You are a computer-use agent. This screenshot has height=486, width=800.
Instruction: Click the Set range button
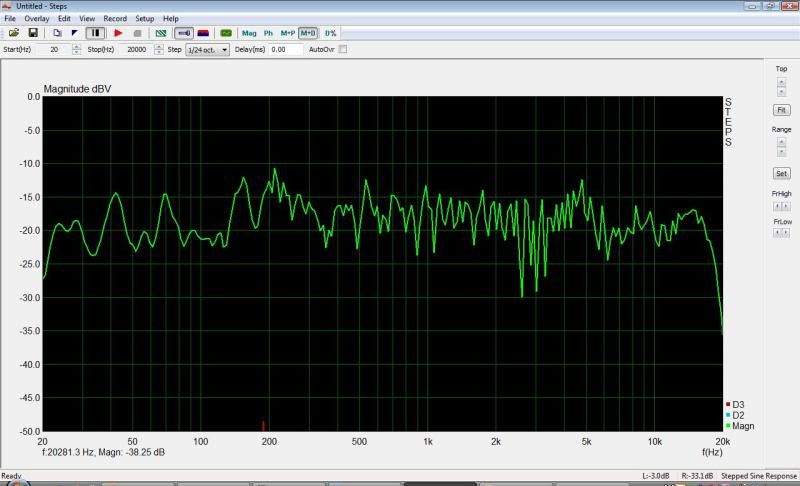(781, 173)
